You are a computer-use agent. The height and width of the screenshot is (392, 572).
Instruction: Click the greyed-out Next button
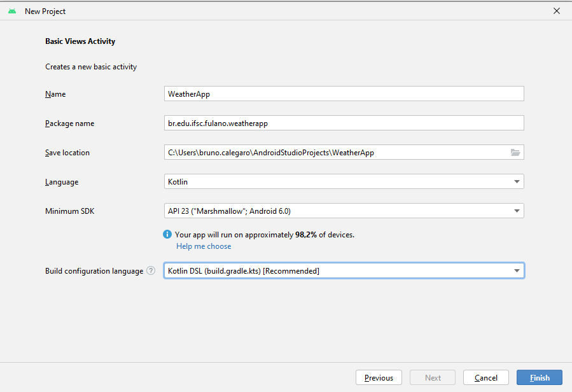point(433,377)
